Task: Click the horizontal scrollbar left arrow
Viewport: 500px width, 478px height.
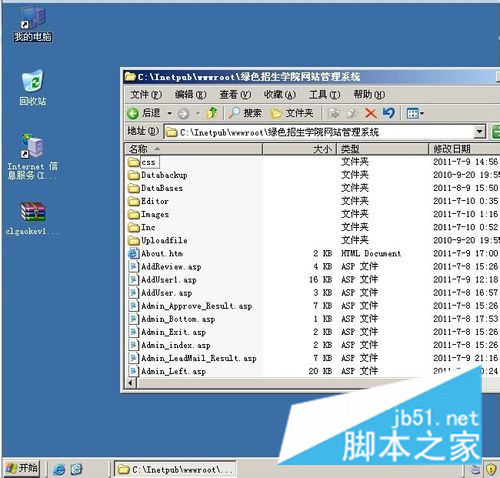Action: click(130, 383)
